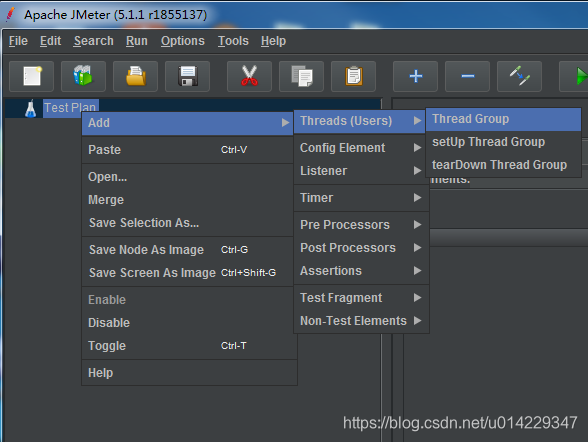Viewport: 588px width, 442px height.
Task: Open the Pre Processors submenu
Action: pos(361,225)
